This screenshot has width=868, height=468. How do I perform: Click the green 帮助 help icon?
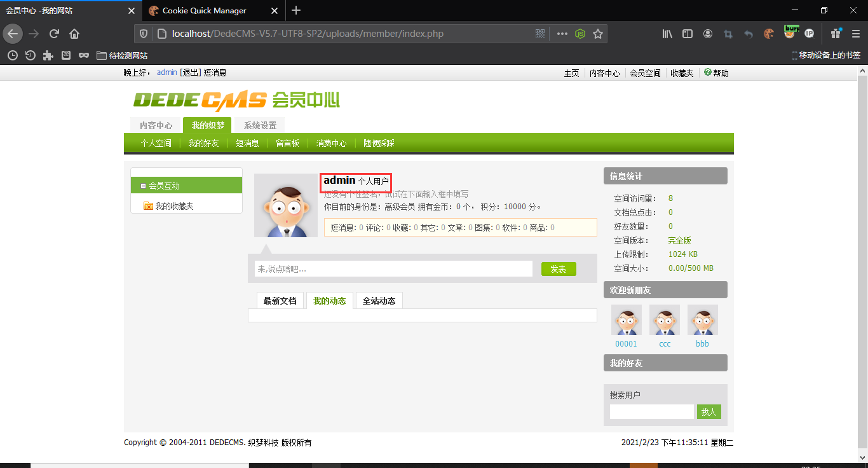coord(707,72)
